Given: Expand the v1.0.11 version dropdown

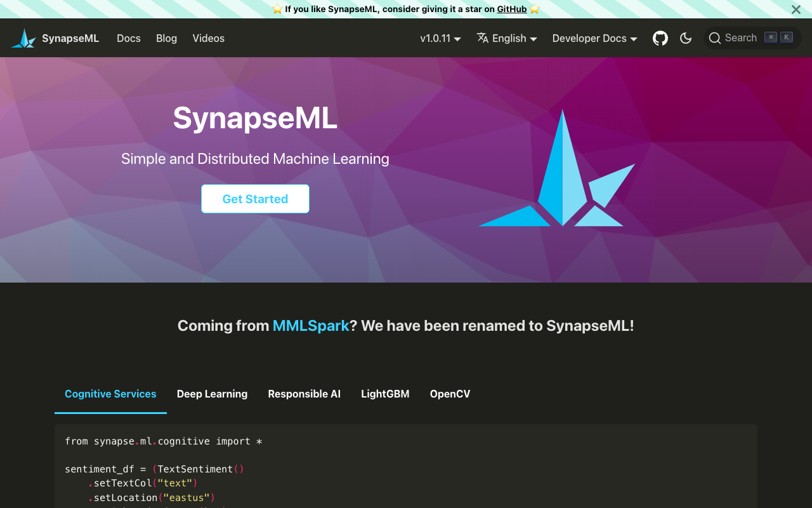Looking at the screenshot, I should pyautogui.click(x=440, y=38).
